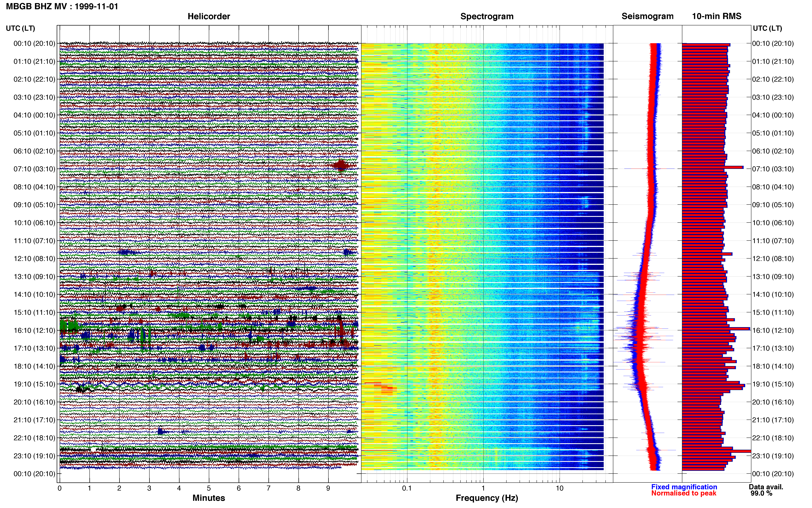Select the Spectrogram panel heading
This screenshot has width=812, height=508.
pos(487,16)
